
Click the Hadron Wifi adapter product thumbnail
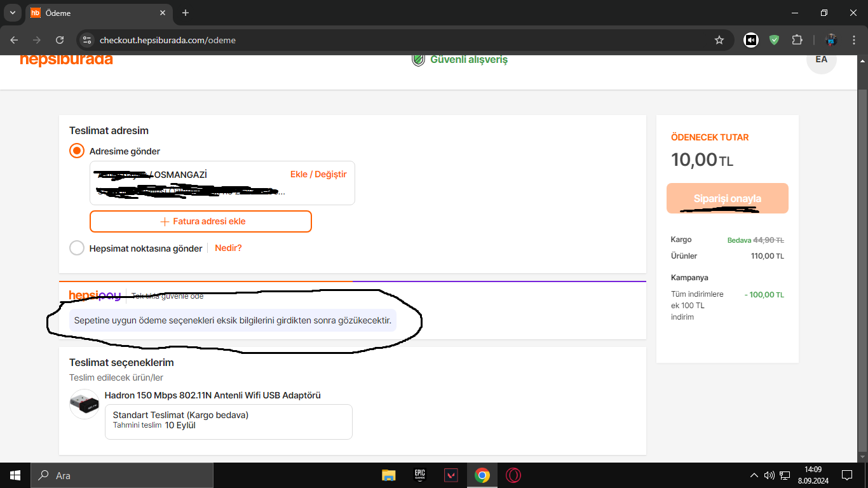point(85,404)
